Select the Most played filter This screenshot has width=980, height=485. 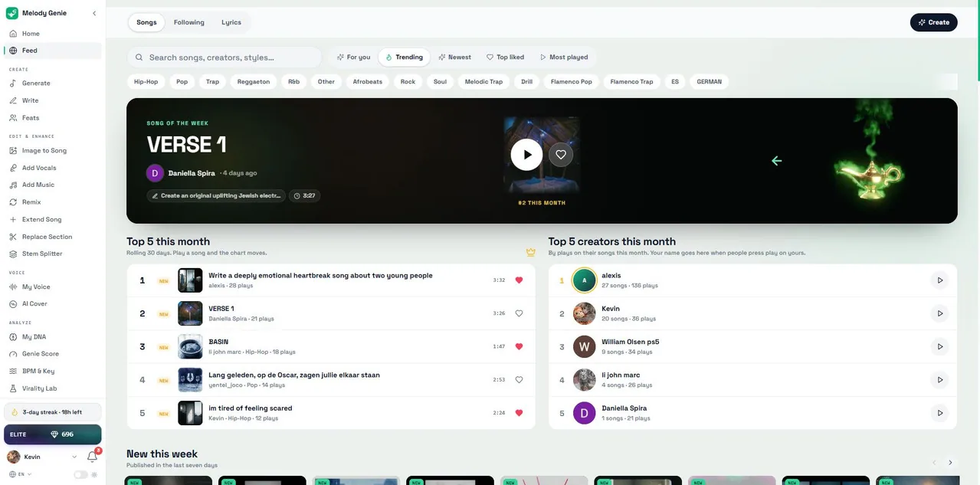point(564,57)
